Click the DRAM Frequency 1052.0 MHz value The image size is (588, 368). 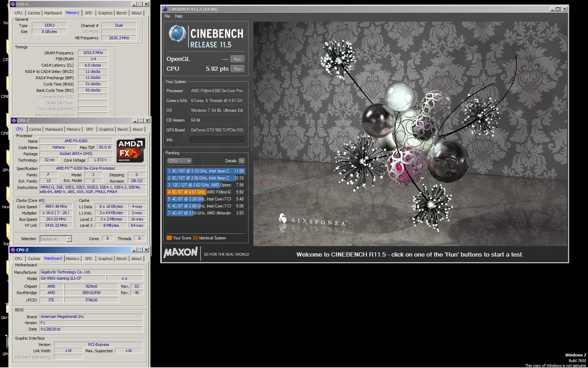coord(93,53)
